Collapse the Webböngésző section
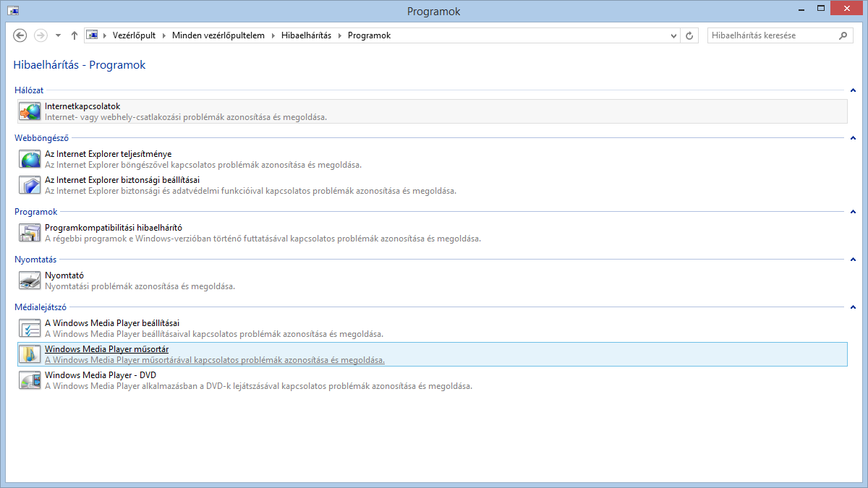868x488 pixels. [x=854, y=137]
